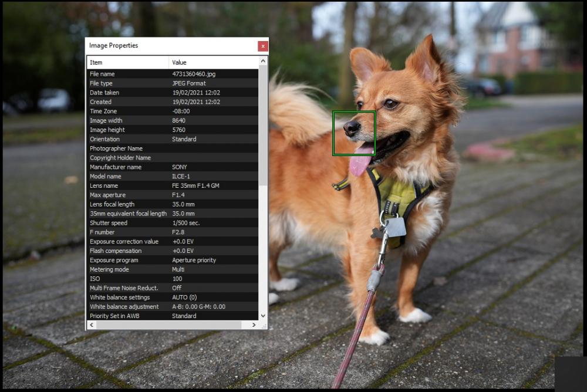Click the horizontal scrollbar left arrow
The image size is (587, 392).
click(x=92, y=325)
